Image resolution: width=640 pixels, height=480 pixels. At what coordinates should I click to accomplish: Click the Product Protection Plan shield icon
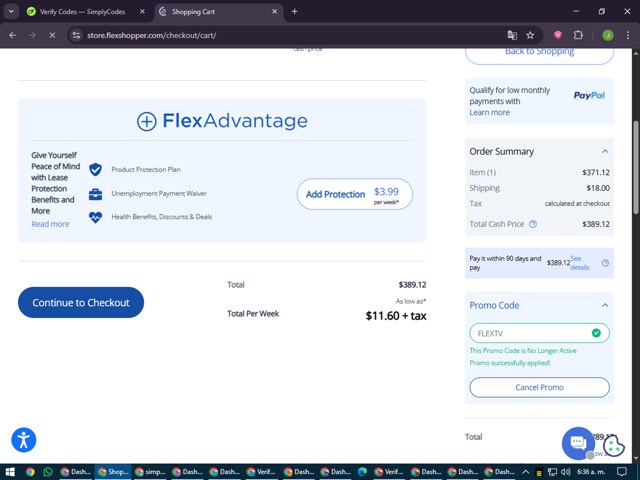pyautogui.click(x=96, y=169)
